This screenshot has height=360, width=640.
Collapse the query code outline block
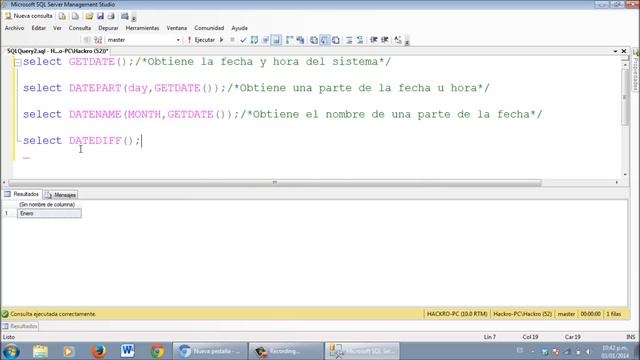tap(18, 62)
